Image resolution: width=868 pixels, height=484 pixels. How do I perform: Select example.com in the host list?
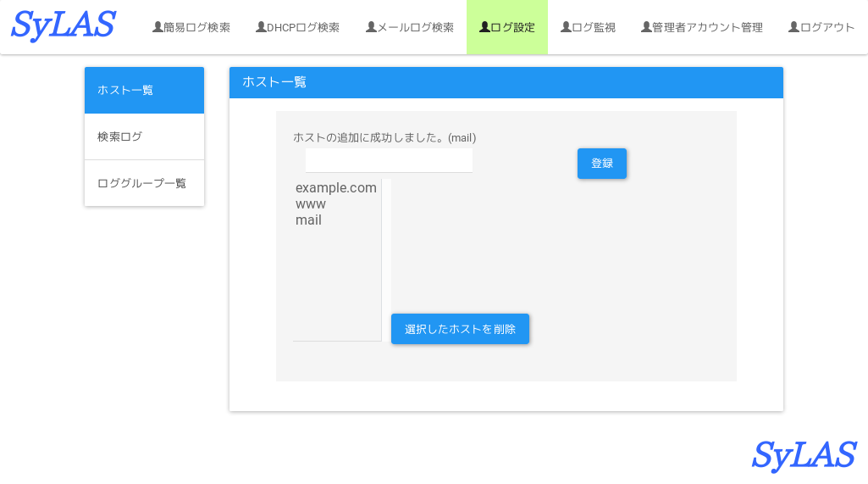(x=335, y=188)
